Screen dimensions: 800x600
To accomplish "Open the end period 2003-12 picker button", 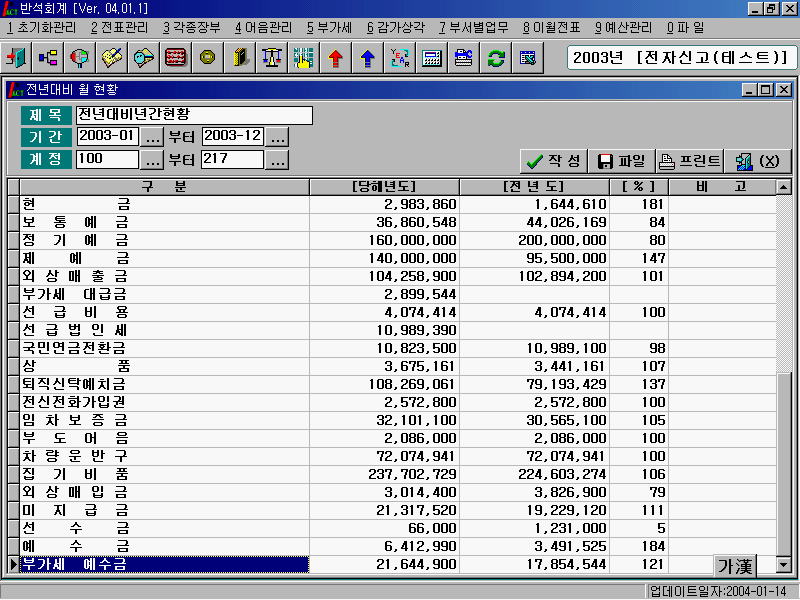I will pos(277,137).
